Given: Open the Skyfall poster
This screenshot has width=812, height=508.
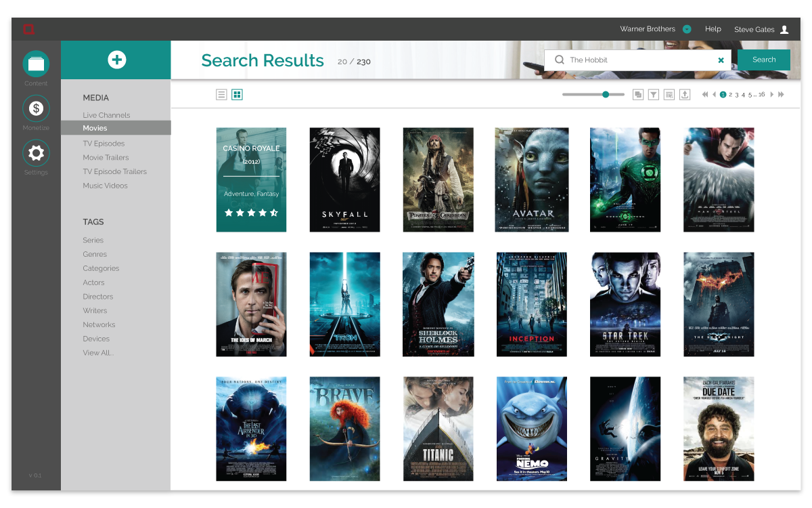Looking at the screenshot, I should click(344, 179).
